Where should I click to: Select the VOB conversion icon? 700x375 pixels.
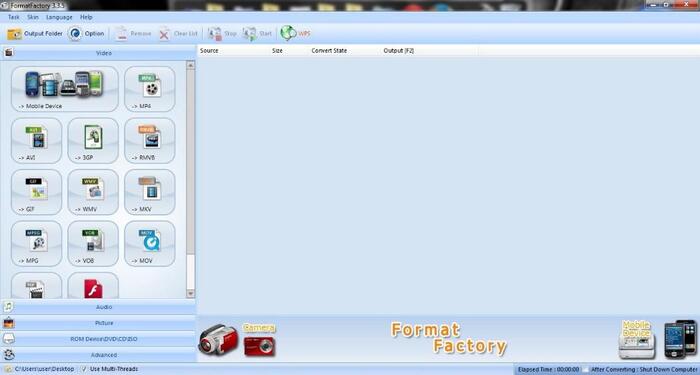coord(93,243)
